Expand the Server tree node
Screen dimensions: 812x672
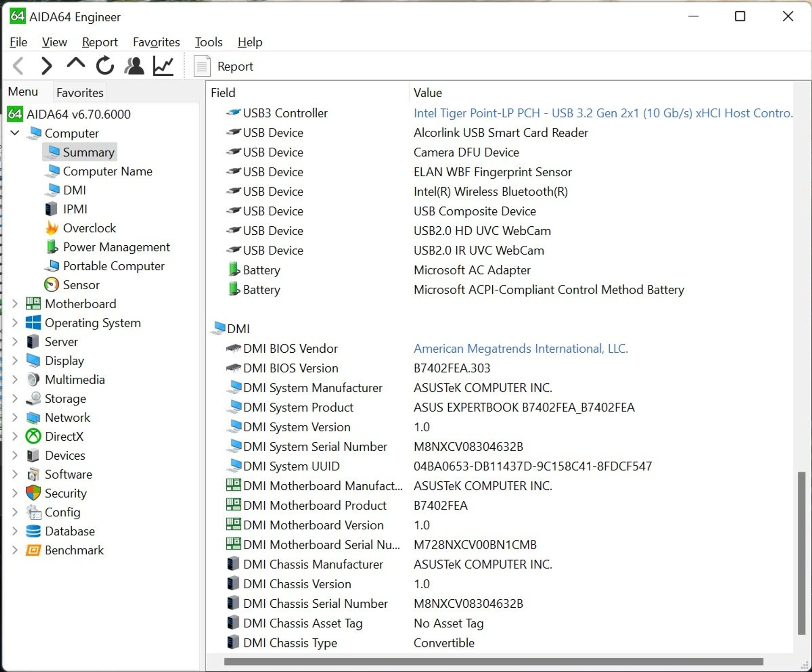(x=15, y=342)
